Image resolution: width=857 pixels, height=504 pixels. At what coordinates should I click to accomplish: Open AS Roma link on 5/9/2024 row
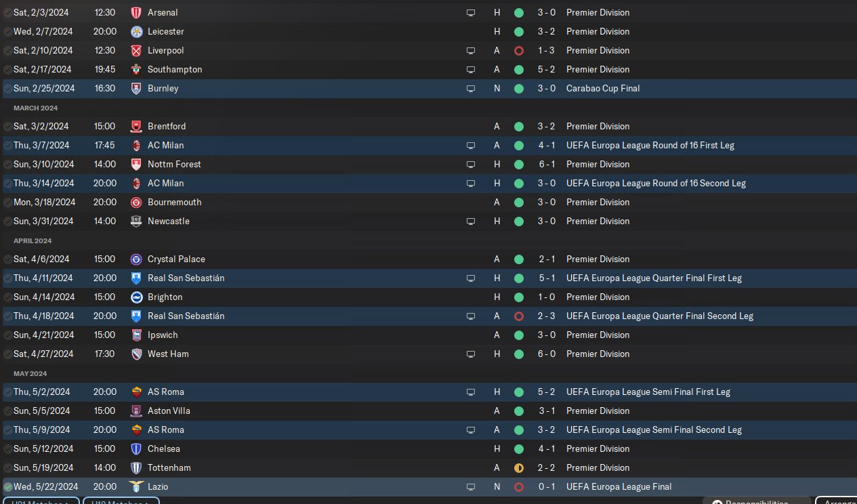pos(166,429)
